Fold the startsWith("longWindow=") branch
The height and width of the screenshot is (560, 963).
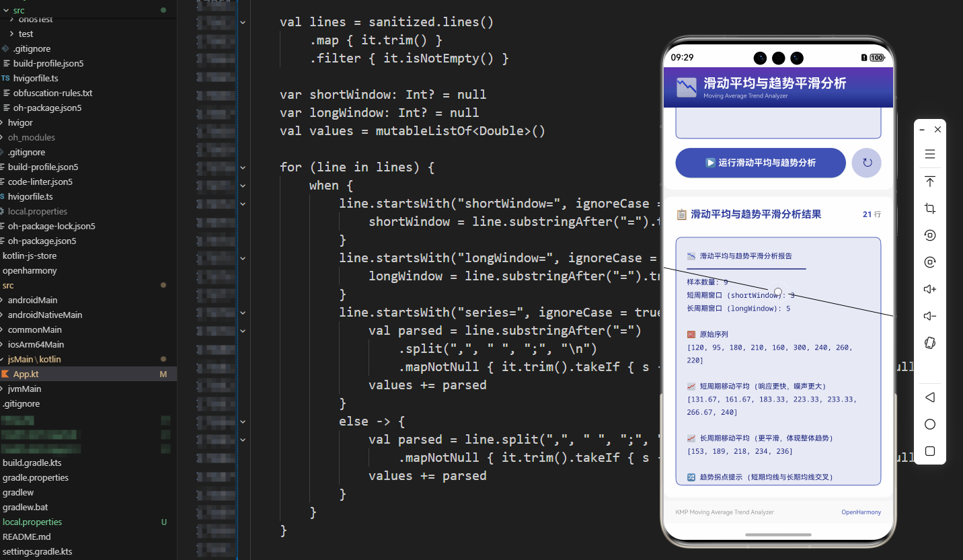243,258
